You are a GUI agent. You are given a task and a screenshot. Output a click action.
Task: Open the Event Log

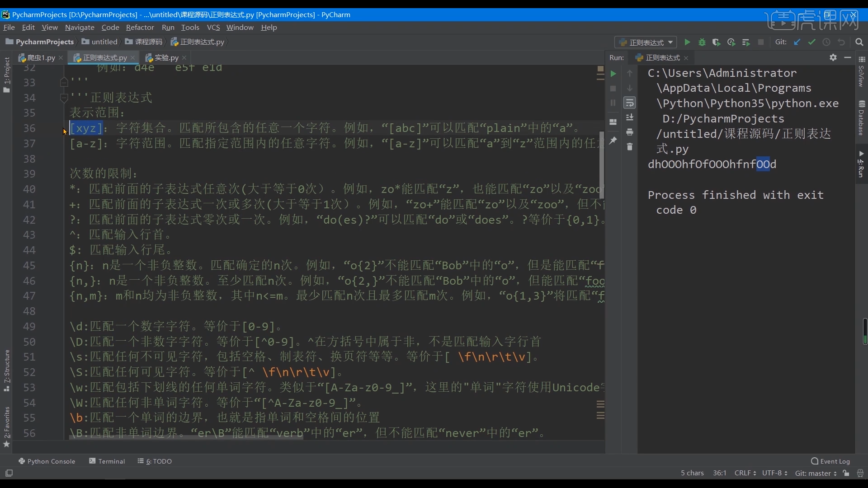coord(830,461)
